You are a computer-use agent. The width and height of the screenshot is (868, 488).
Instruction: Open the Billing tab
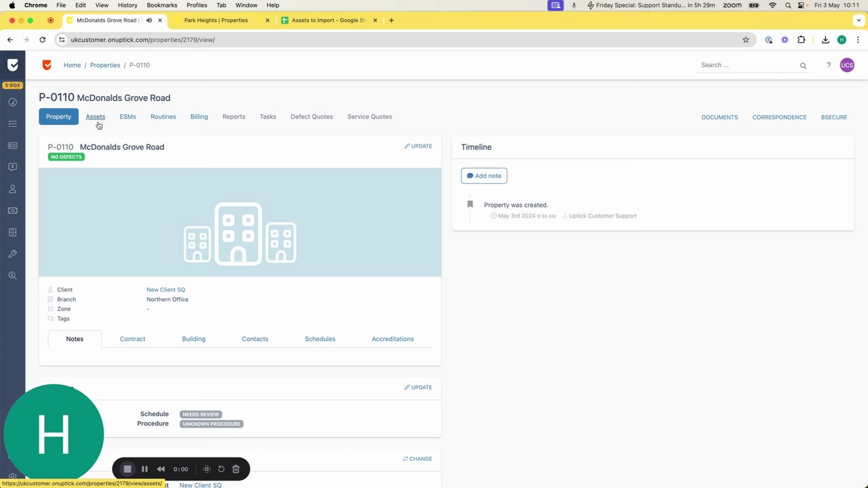199,117
